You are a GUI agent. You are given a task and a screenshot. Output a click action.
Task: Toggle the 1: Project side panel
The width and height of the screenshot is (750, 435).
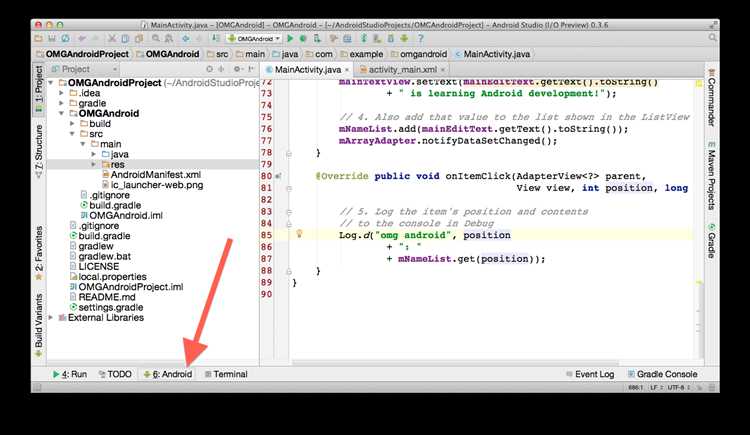[39, 89]
